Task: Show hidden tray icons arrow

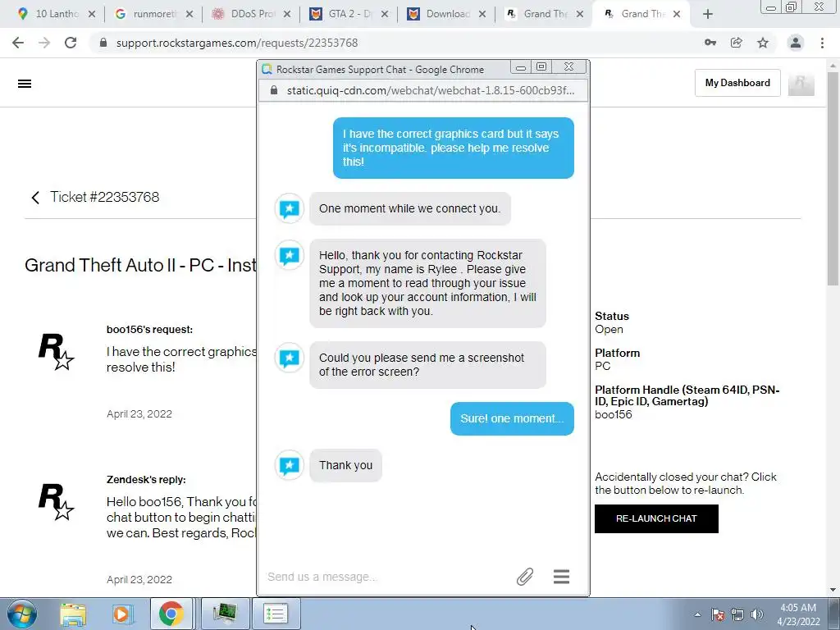Action: coord(697,614)
